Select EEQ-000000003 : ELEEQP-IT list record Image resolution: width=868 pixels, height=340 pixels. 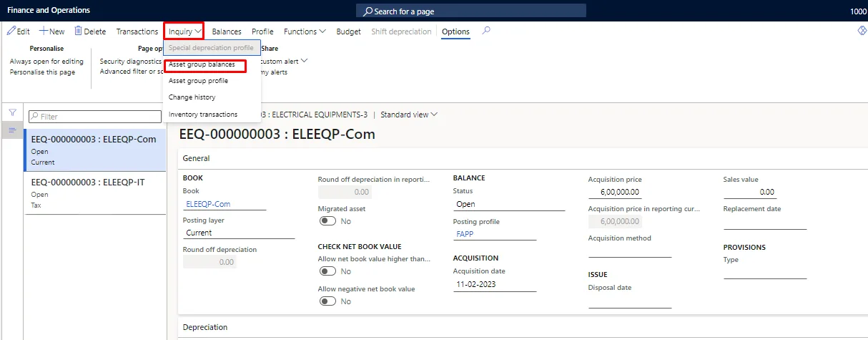95,193
